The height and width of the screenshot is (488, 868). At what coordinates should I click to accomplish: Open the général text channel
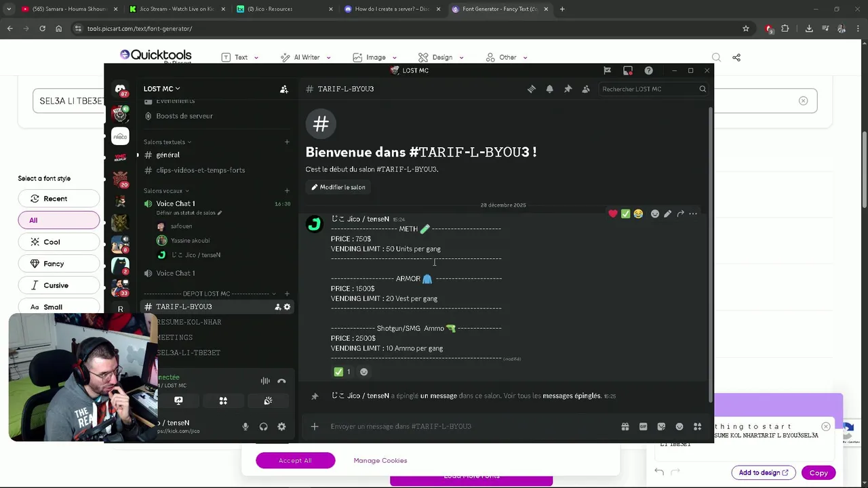218,155
